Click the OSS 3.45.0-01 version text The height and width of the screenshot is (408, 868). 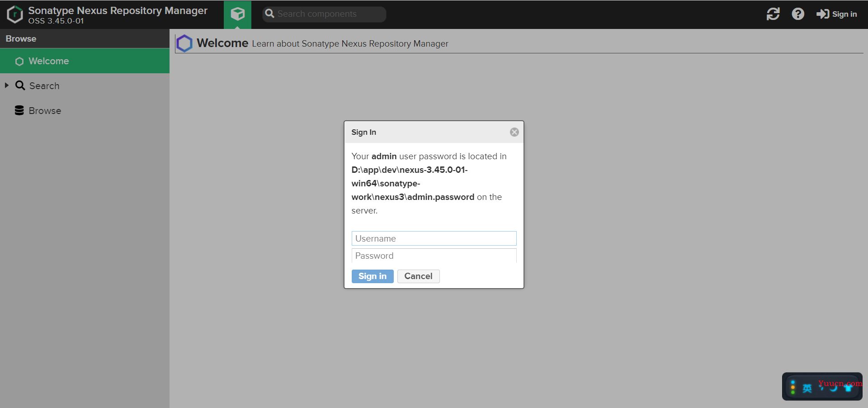pos(56,21)
